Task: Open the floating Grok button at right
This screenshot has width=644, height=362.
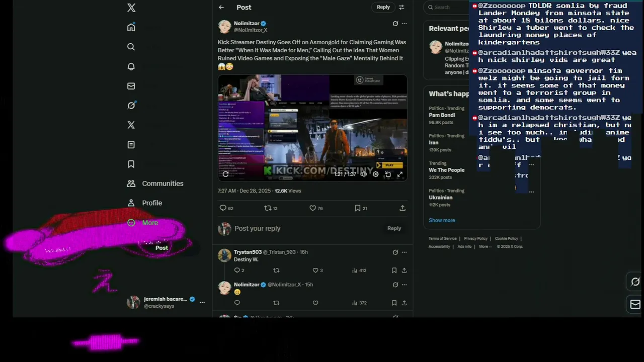Action: [635, 282]
